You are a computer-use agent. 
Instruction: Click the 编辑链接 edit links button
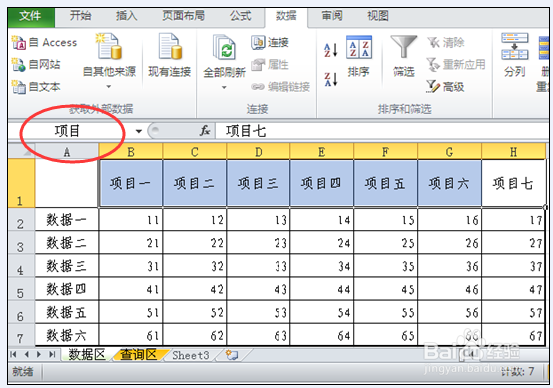(x=281, y=87)
